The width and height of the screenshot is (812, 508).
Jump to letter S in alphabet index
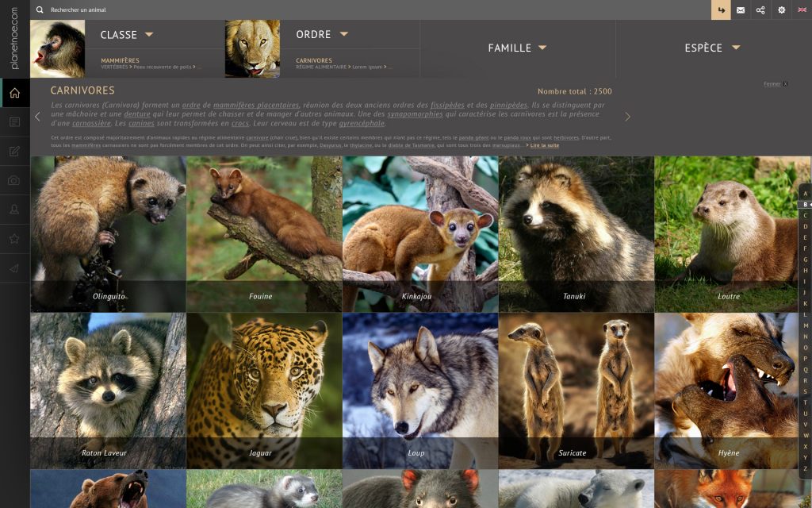click(806, 391)
